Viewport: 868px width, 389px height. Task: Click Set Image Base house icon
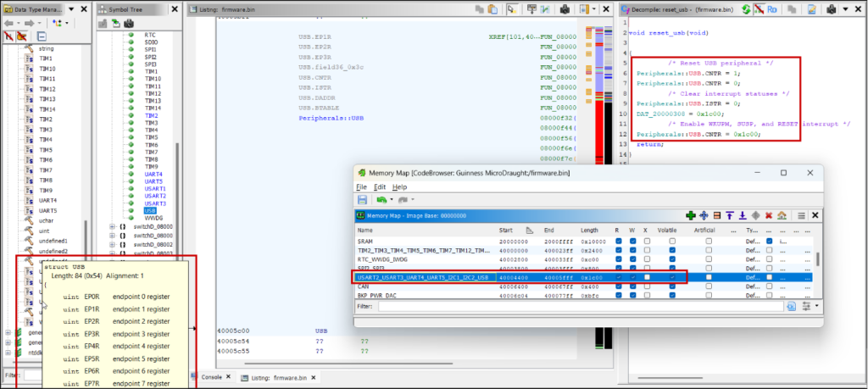tap(782, 215)
